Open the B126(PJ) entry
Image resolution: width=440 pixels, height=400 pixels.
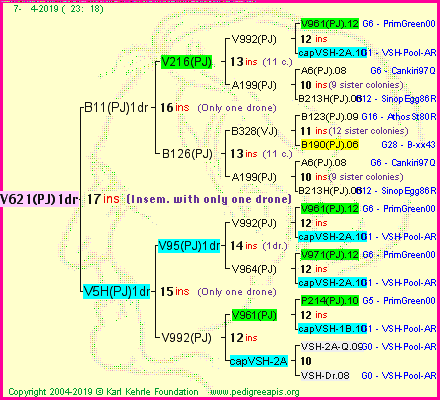coord(187,154)
